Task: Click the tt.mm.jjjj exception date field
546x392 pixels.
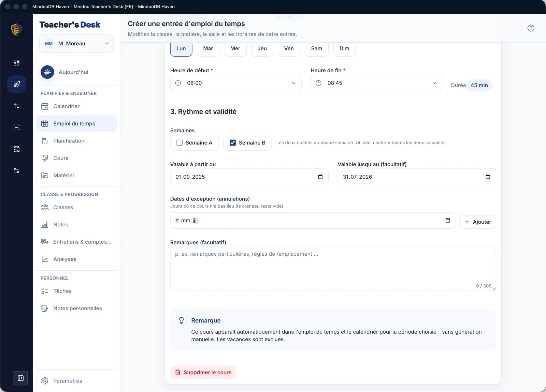Action: (x=313, y=221)
